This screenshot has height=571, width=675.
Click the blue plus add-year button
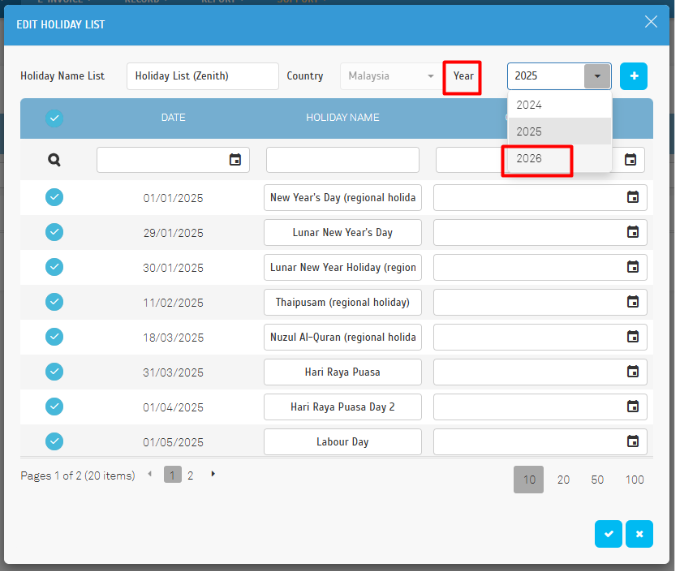coord(633,76)
